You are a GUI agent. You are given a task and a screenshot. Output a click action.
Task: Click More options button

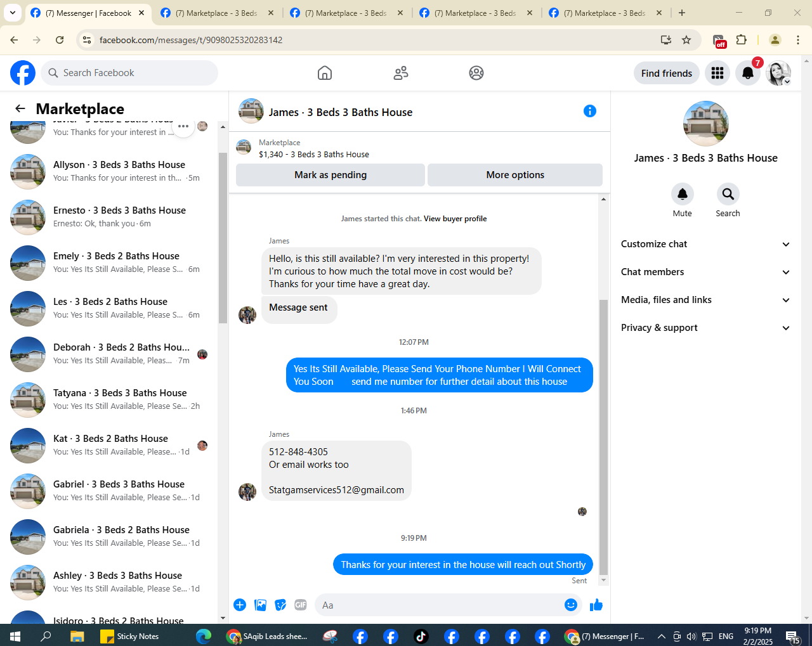coord(515,175)
